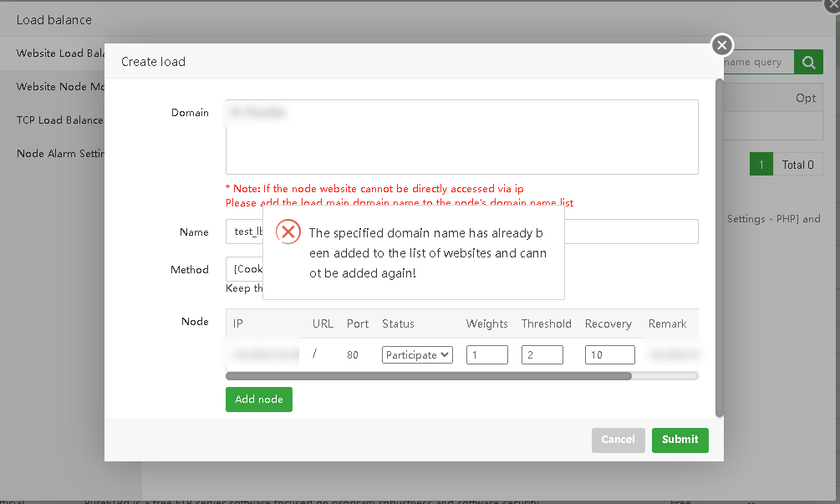The height and width of the screenshot is (504, 840).
Task: Click the red error X icon in message
Action: (x=288, y=232)
